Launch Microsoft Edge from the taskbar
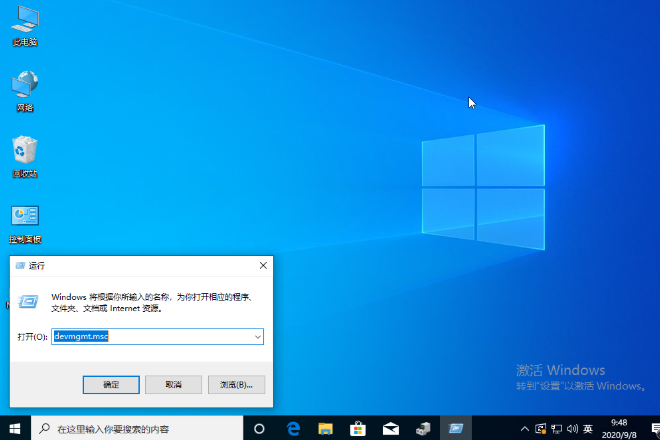This screenshot has height=440, width=660. [x=293, y=429]
